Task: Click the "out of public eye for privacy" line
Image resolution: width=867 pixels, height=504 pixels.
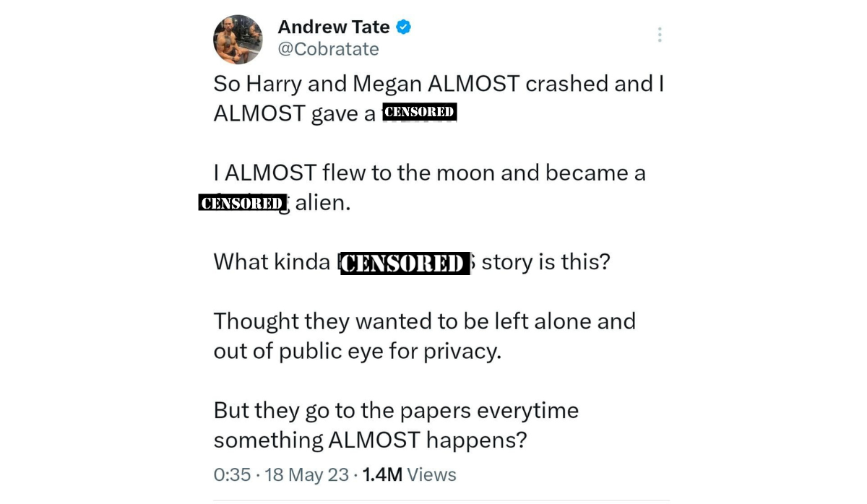Action: [357, 351]
